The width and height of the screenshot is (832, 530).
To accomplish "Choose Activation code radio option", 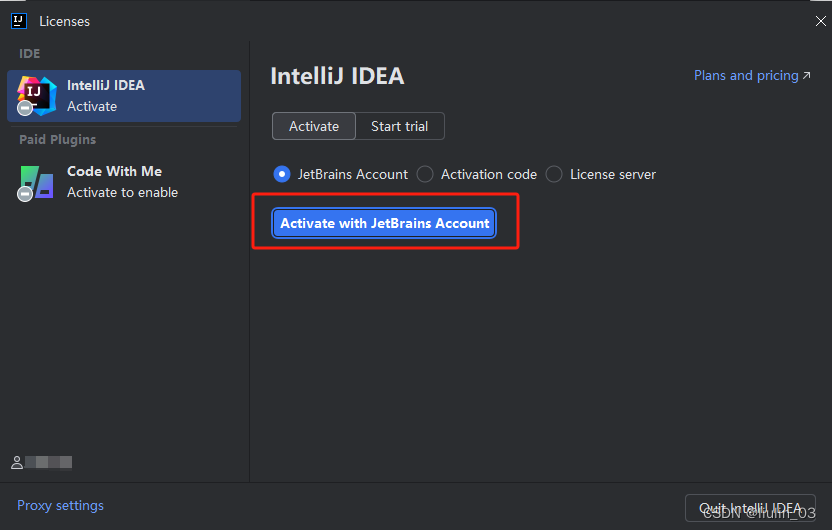I will click(425, 174).
